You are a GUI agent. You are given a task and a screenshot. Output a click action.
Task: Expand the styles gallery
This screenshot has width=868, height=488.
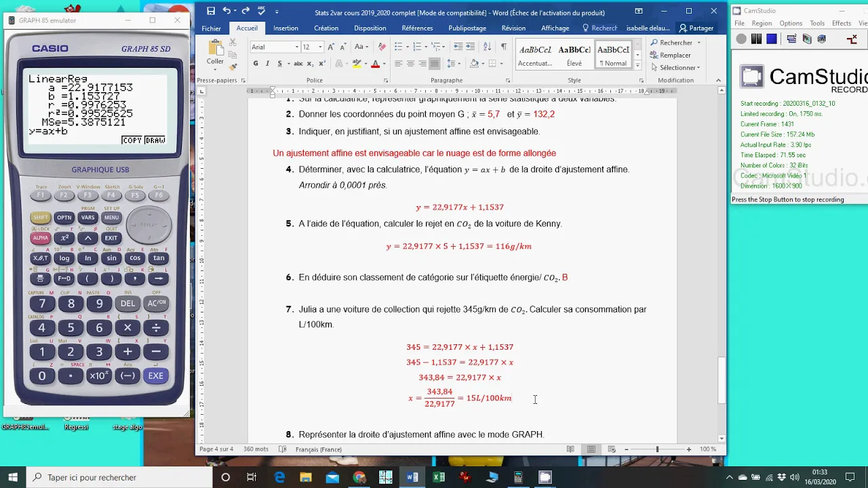[x=637, y=66]
